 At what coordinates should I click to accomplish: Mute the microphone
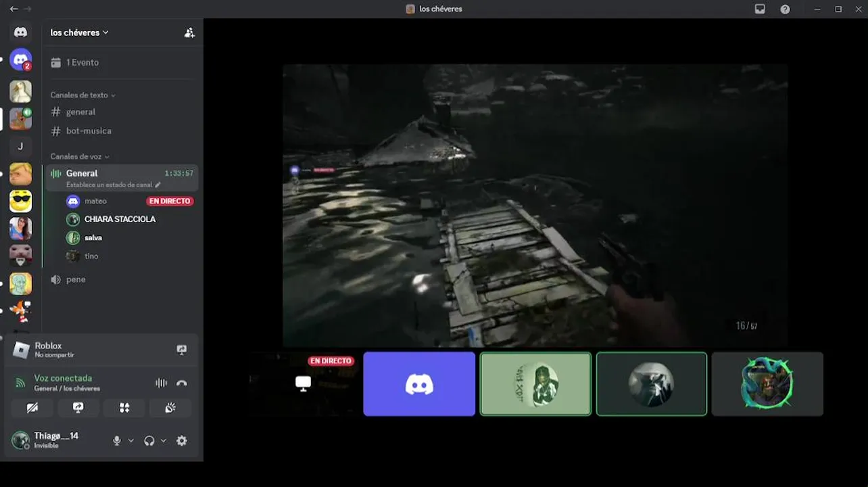[x=117, y=441]
